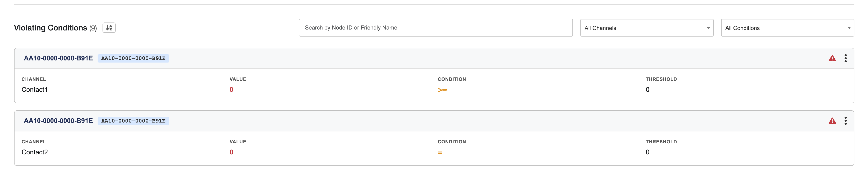This screenshot has height=171, width=868.
Task: Click the orange >= condition symbol
Action: tap(442, 90)
